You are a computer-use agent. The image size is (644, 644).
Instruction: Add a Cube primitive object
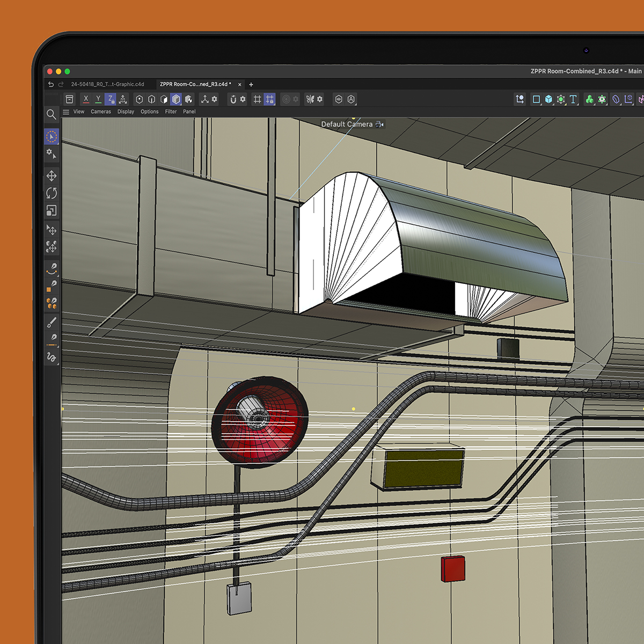point(548,99)
